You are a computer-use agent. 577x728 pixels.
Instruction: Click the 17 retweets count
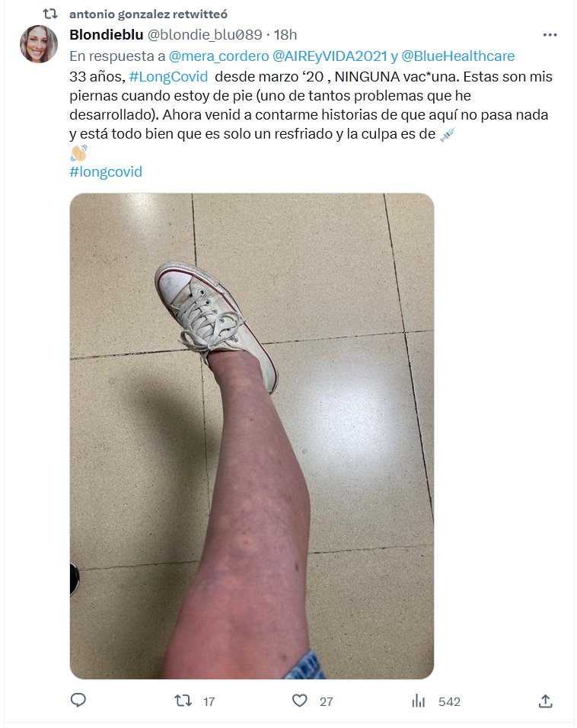tap(209, 701)
